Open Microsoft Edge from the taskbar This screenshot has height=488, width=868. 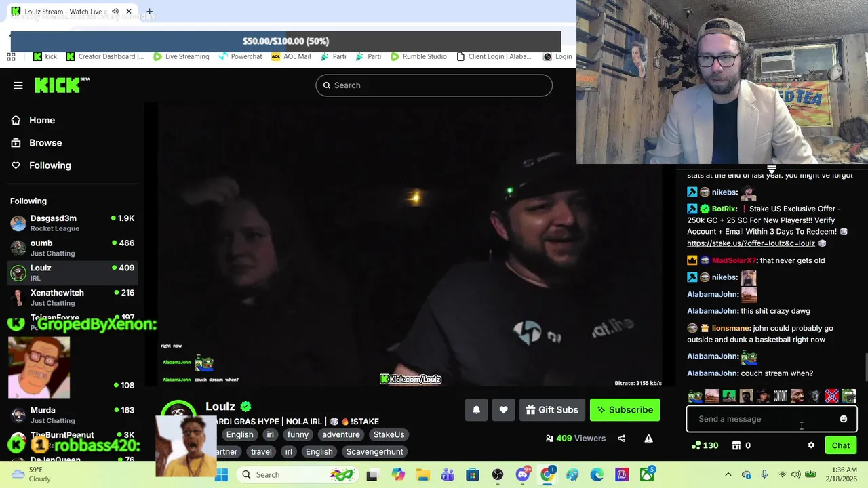click(x=597, y=475)
